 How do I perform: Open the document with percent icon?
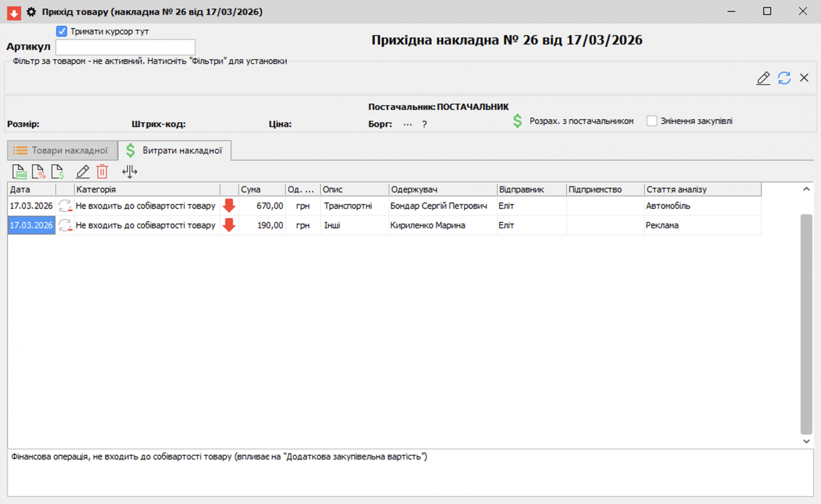[38, 171]
